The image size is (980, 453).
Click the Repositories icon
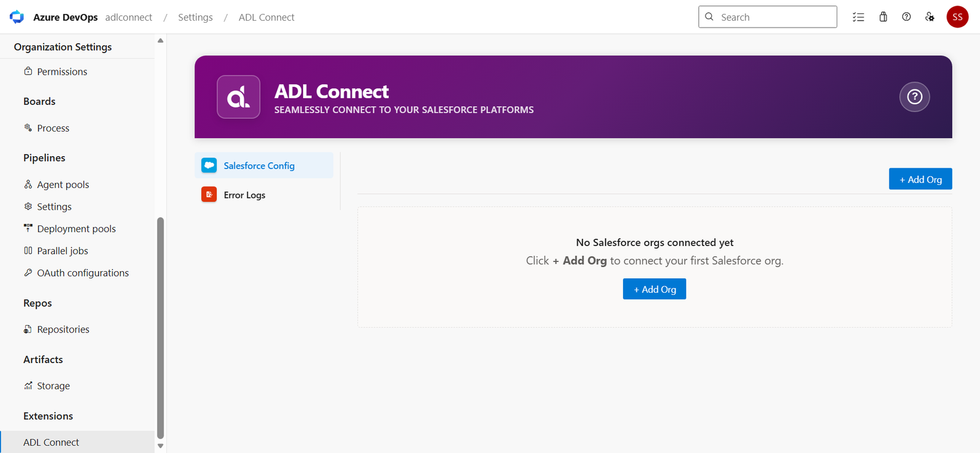click(x=28, y=329)
